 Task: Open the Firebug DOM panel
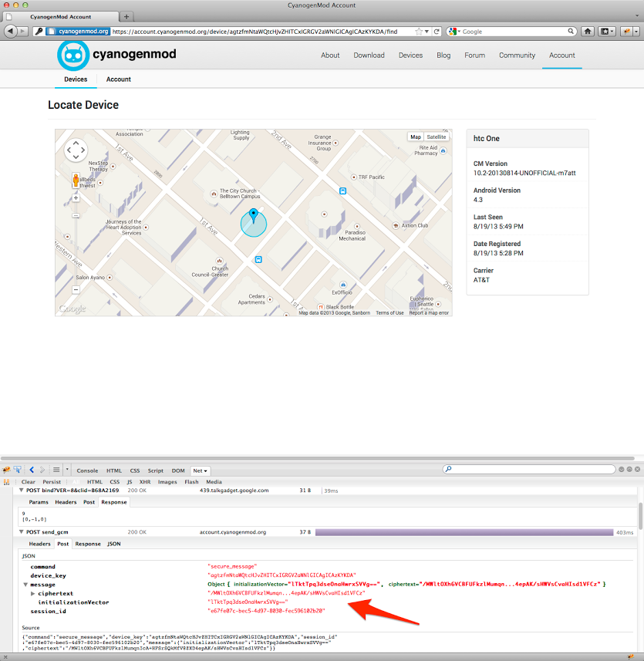178,470
